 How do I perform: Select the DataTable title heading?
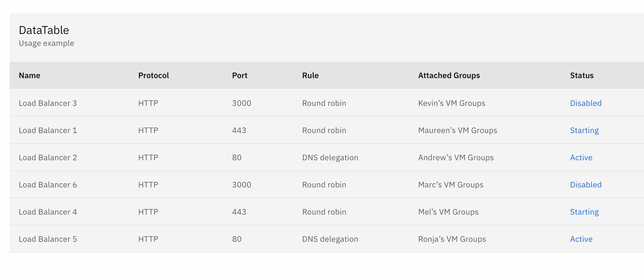[44, 30]
